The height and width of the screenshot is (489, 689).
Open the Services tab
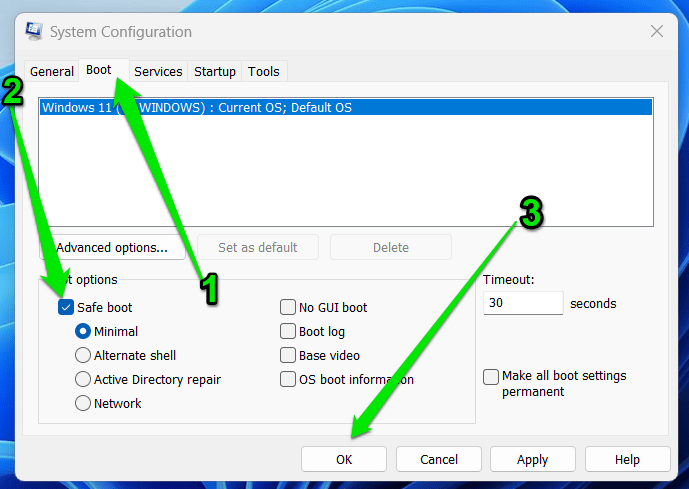(x=158, y=71)
